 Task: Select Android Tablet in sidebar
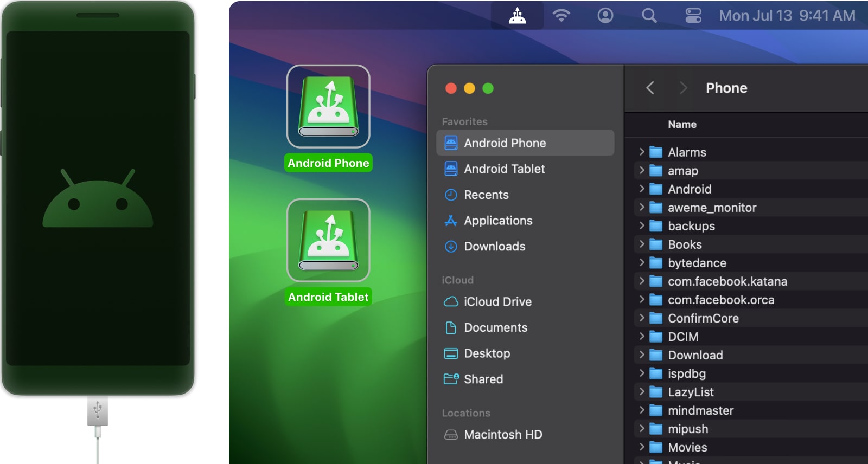point(504,169)
